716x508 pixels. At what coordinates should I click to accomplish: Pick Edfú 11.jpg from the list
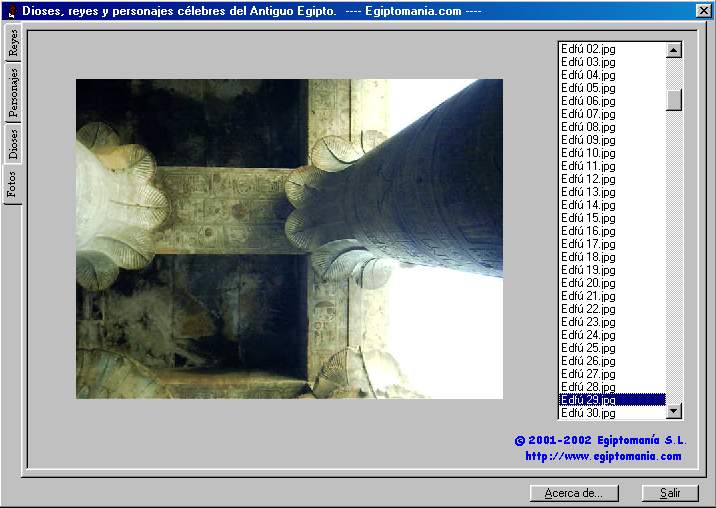pos(612,165)
